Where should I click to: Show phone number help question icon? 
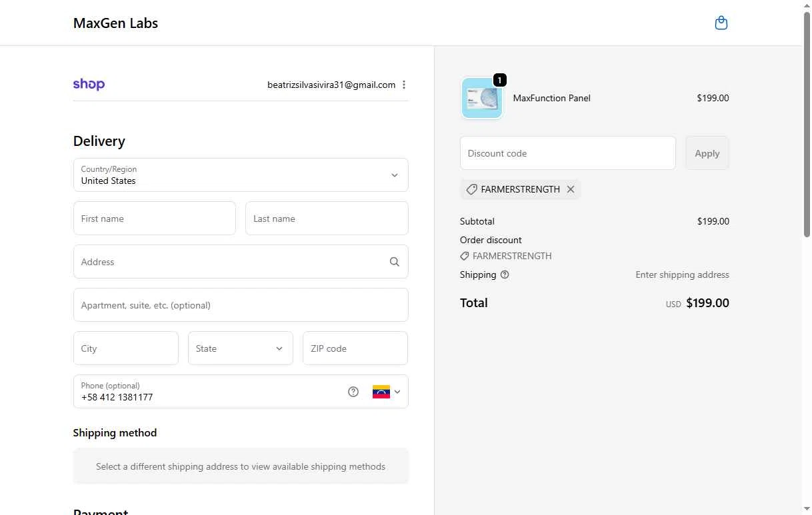(x=353, y=392)
